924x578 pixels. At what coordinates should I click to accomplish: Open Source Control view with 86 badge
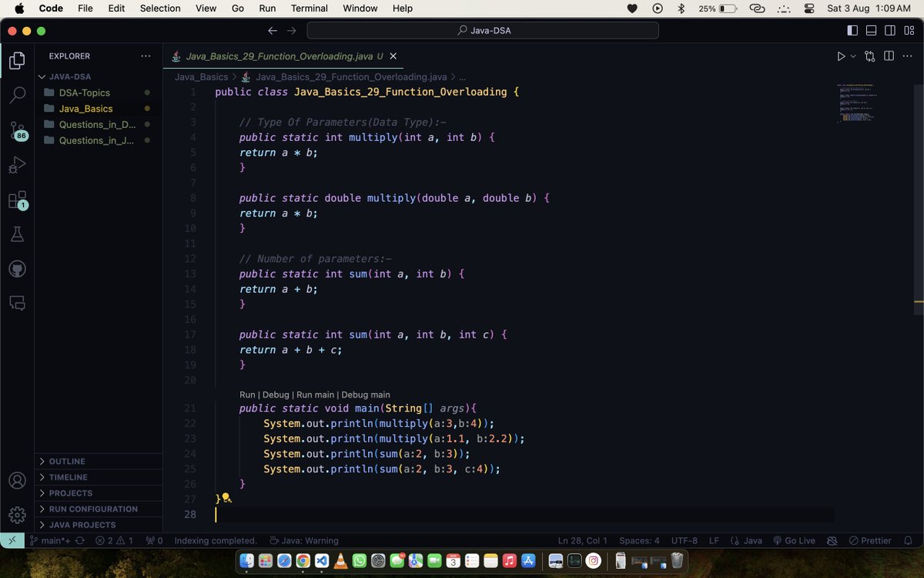[17, 130]
